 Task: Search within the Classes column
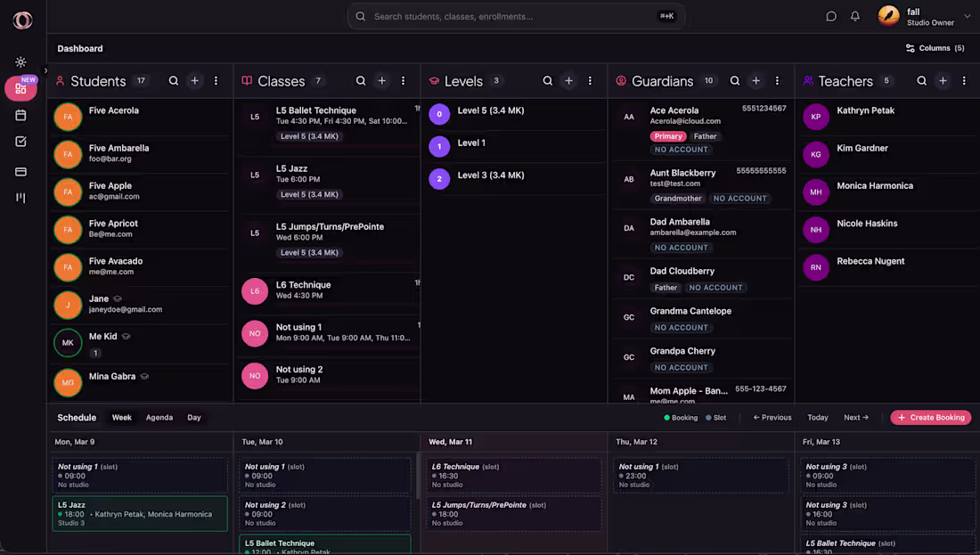[361, 81]
